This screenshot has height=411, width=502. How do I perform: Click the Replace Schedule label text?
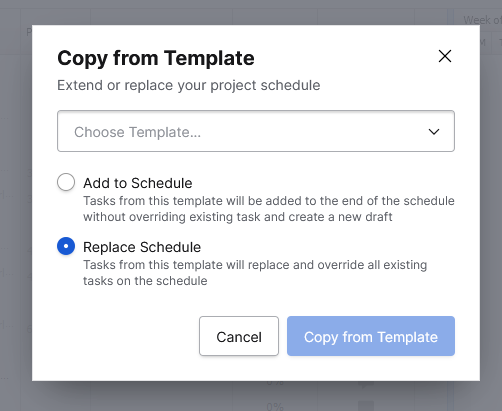[x=142, y=247]
